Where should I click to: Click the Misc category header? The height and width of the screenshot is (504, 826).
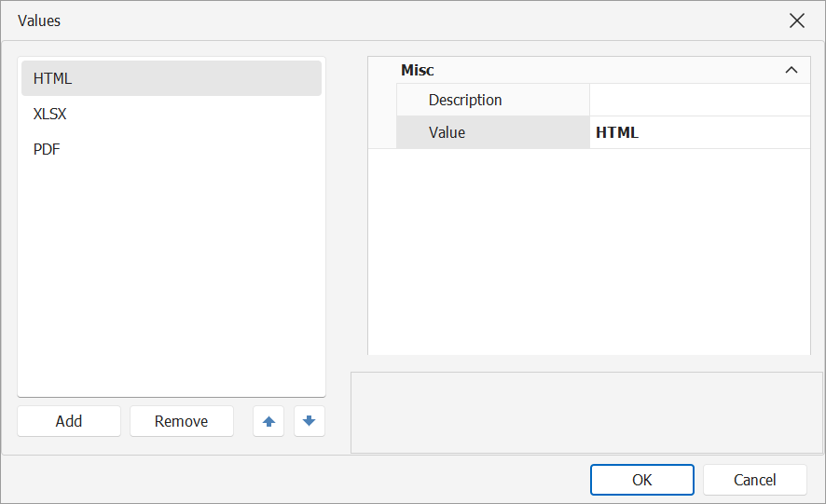tap(418, 70)
